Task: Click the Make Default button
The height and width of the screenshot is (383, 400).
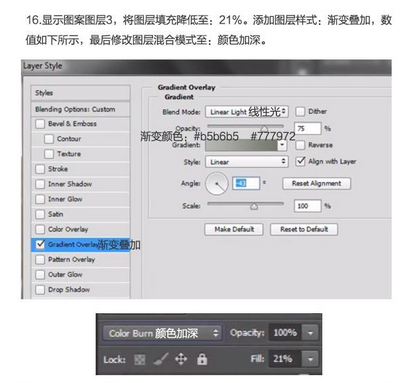Action: click(x=234, y=229)
